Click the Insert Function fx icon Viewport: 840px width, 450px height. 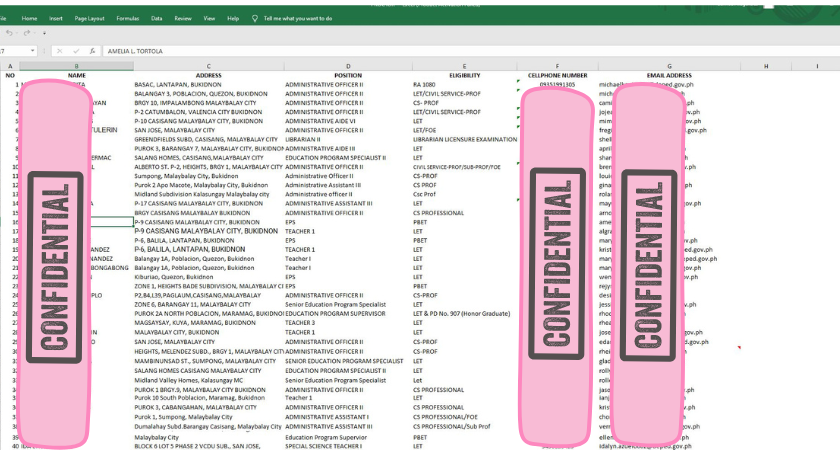(x=92, y=49)
